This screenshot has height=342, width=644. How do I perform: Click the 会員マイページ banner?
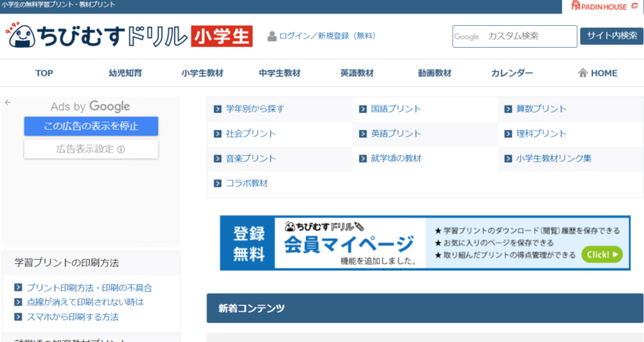[x=425, y=243]
